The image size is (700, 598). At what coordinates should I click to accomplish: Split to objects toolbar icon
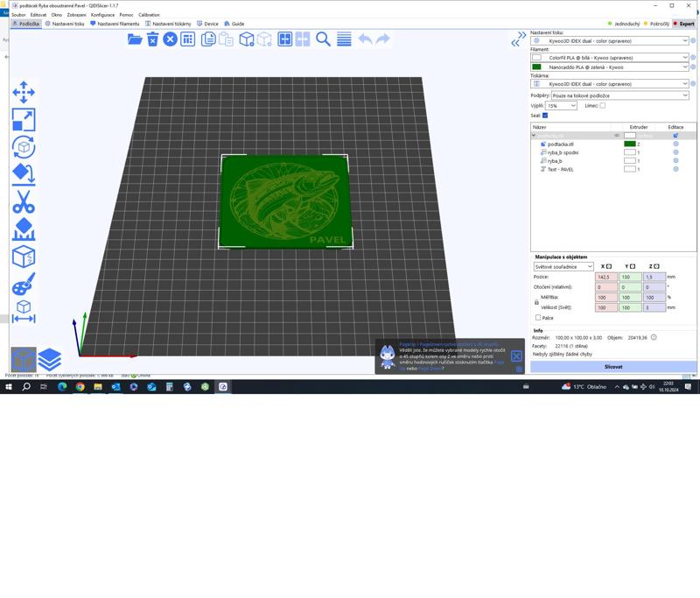(x=285, y=39)
